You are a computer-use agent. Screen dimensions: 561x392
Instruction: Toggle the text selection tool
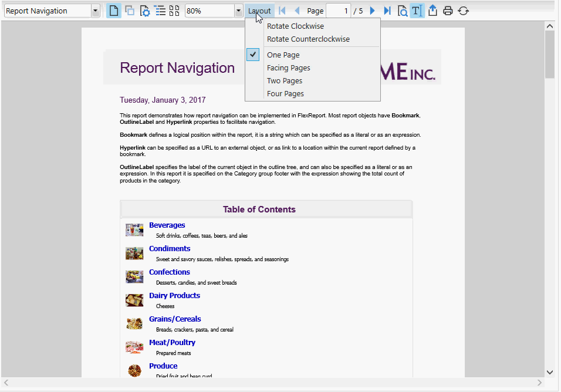[x=417, y=11]
